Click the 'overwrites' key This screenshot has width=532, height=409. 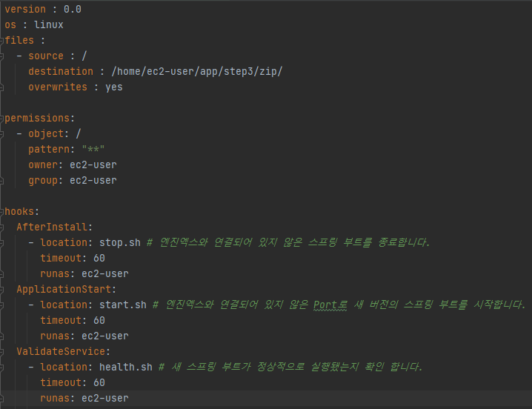58,87
